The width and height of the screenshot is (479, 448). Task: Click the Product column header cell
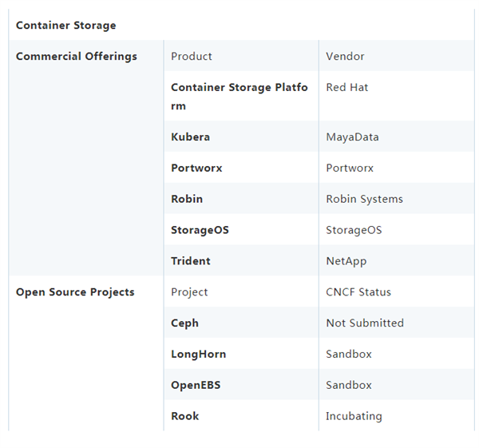(192, 57)
